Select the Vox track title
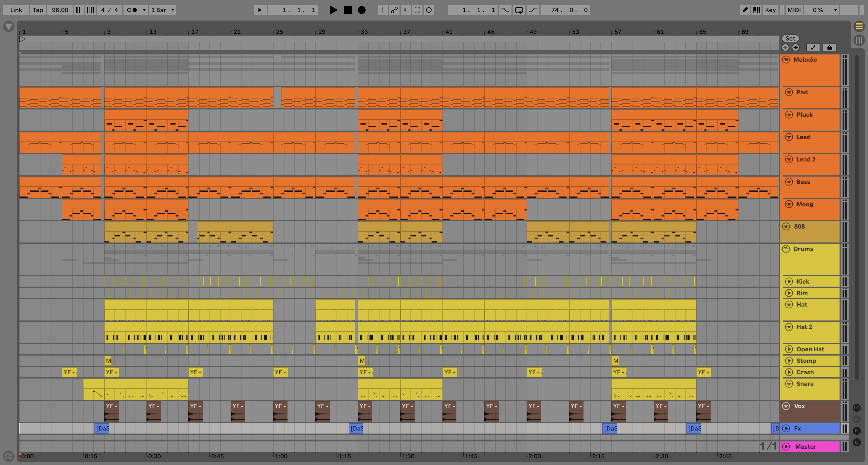The height and width of the screenshot is (465, 868). [799, 406]
